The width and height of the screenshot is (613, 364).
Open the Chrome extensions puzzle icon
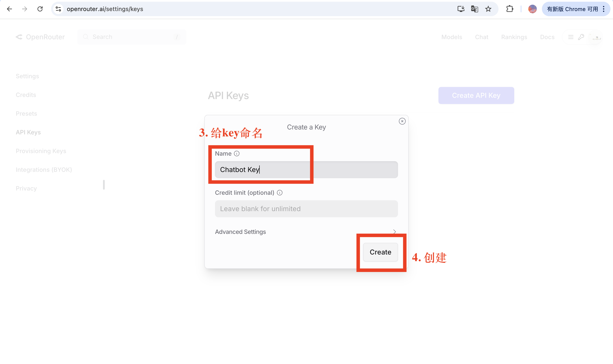pos(510,9)
